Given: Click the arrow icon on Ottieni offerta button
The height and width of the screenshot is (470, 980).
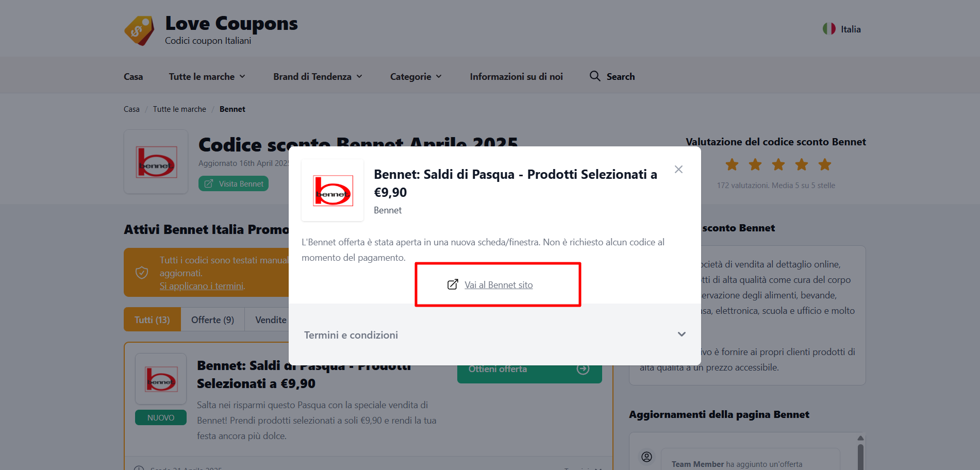Looking at the screenshot, I should (x=583, y=369).
